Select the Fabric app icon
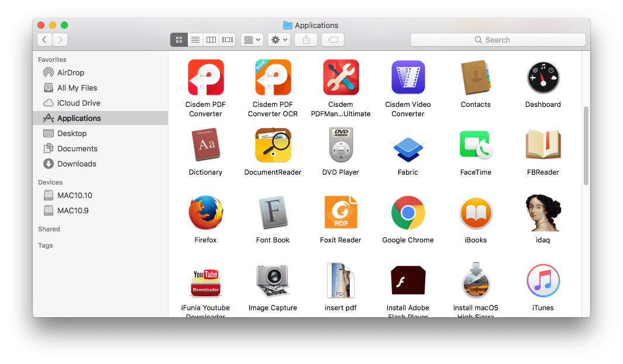The height and width of the screenshot is (364, 623). pos(408,145)
